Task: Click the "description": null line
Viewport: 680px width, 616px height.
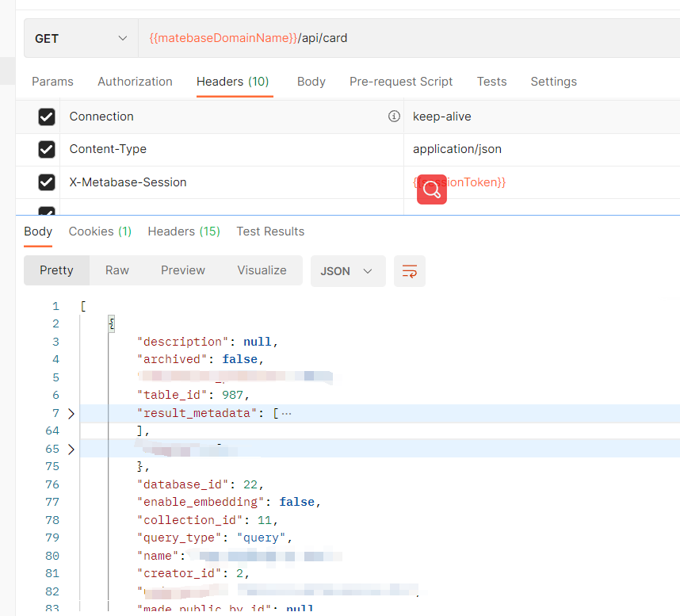Action: [208, 342]
